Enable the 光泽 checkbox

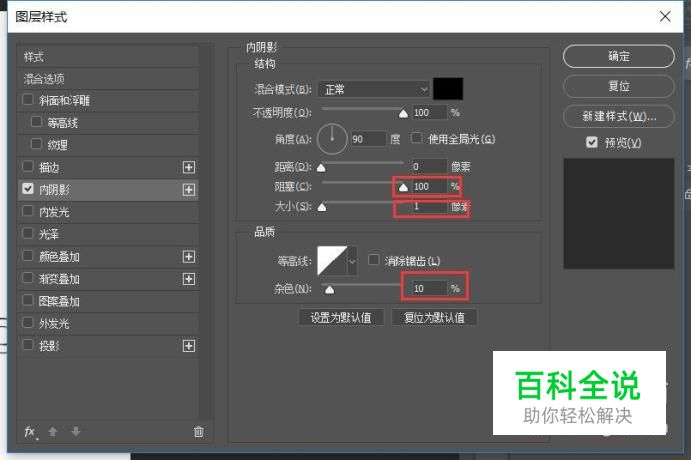[28, 233]
